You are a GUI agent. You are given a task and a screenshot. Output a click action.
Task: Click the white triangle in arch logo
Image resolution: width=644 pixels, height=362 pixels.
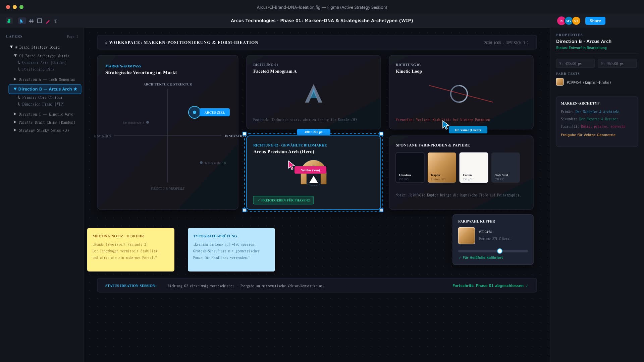point(314,180)
